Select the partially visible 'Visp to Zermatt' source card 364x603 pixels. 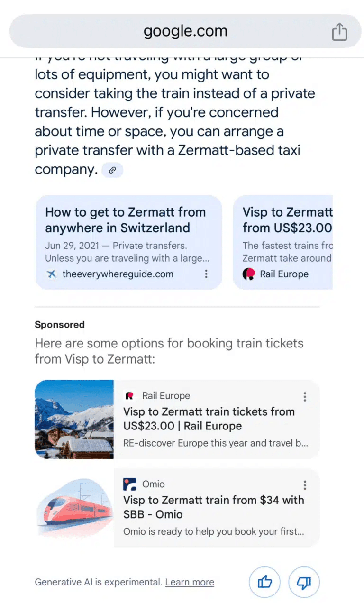[x=284, y=242]
